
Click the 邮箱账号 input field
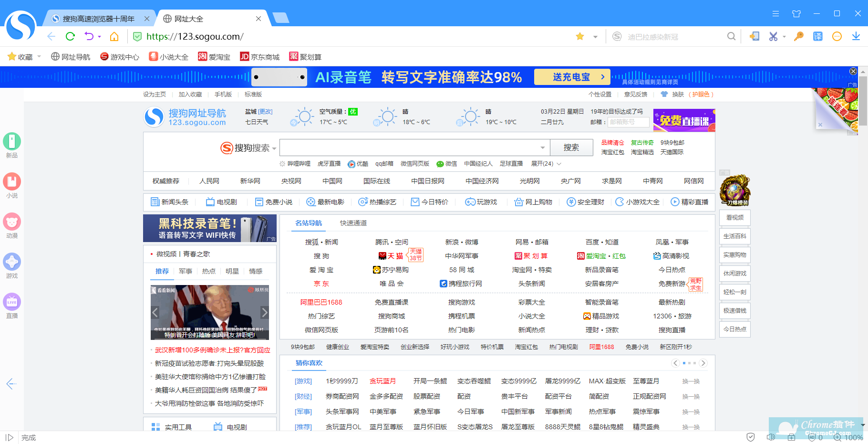click(628, 122)
